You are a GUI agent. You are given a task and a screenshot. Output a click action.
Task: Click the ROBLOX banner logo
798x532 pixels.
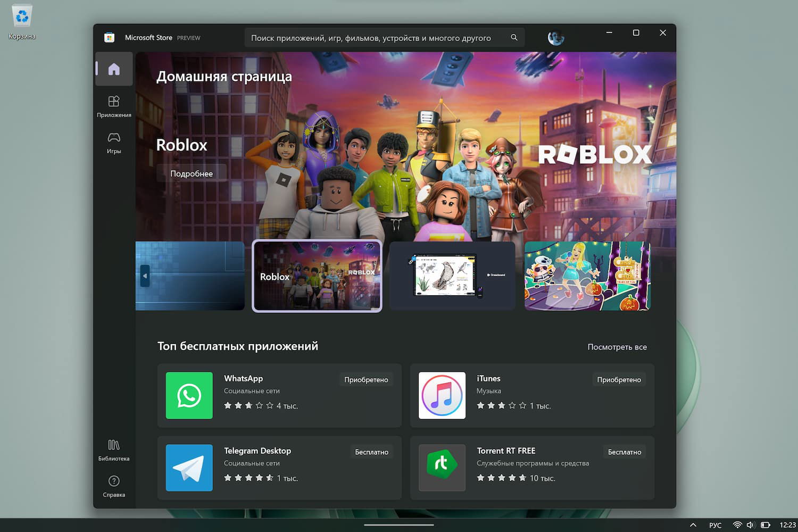coord(595,154)
